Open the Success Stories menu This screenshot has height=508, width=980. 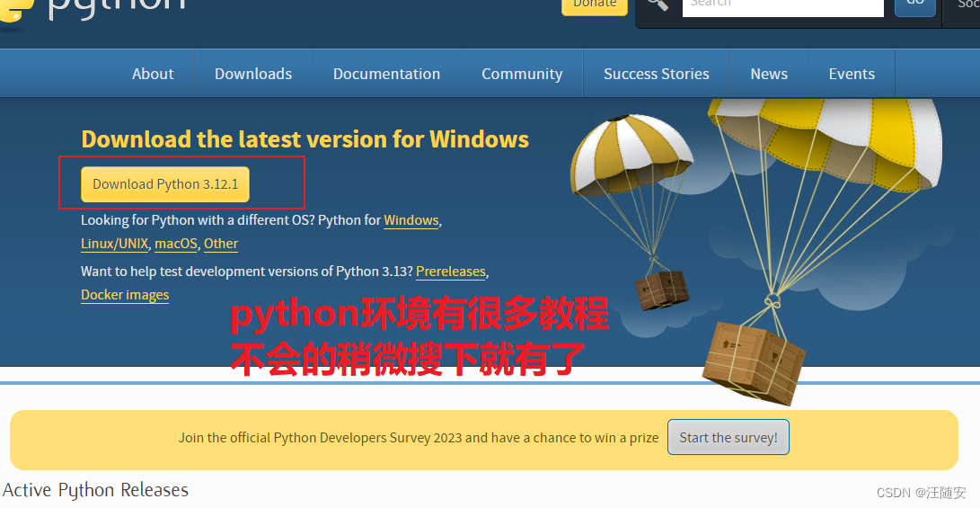coord(657,74)
